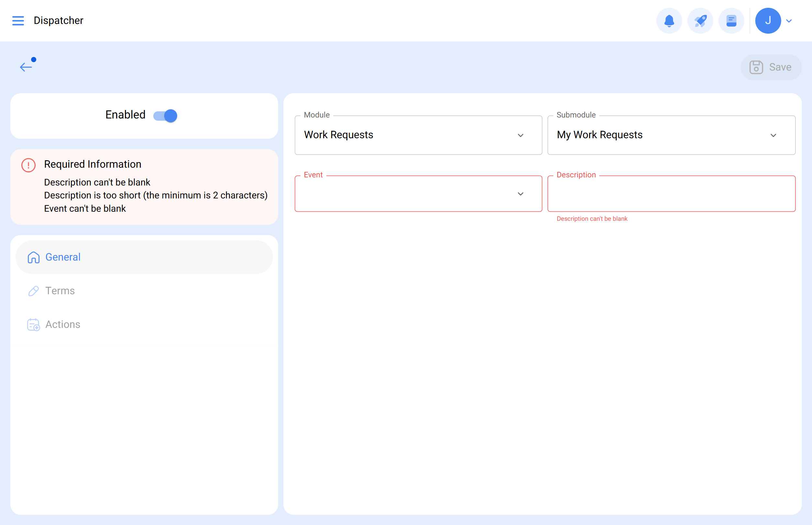
Task: Switch to the Terms section
Action: tap(60, 291)
